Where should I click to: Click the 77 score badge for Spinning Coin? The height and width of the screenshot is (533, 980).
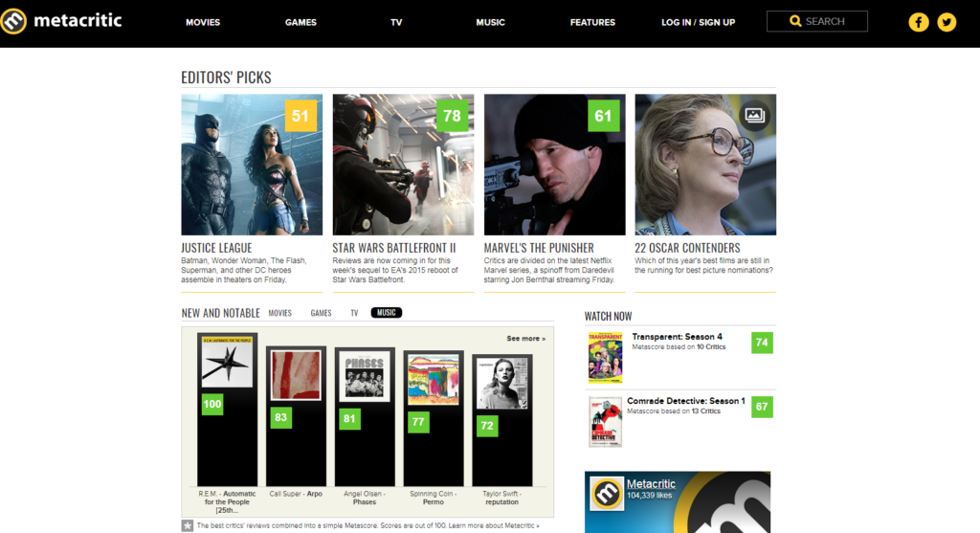[418, 422]
